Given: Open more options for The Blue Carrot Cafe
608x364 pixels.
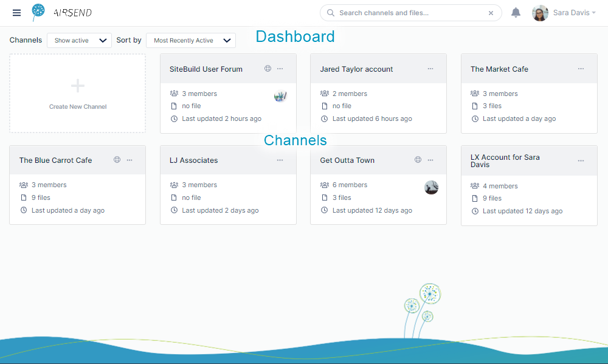Looking at the screenshot, I should (130, 160).
